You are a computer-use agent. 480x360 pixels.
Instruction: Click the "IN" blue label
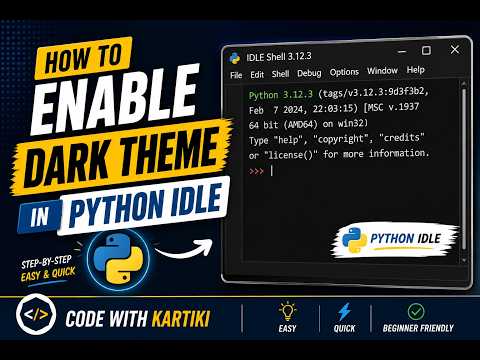click(x=40, y=217)
